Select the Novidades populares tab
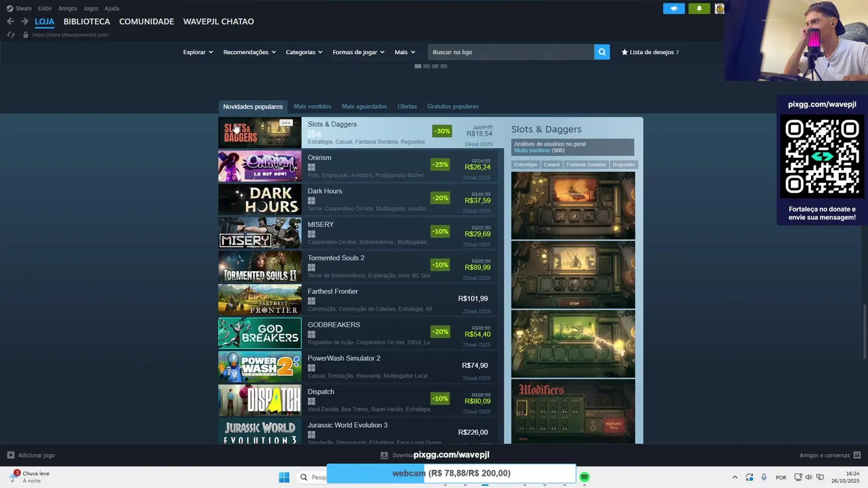868x488 pixels. click(x=253, y=106)
